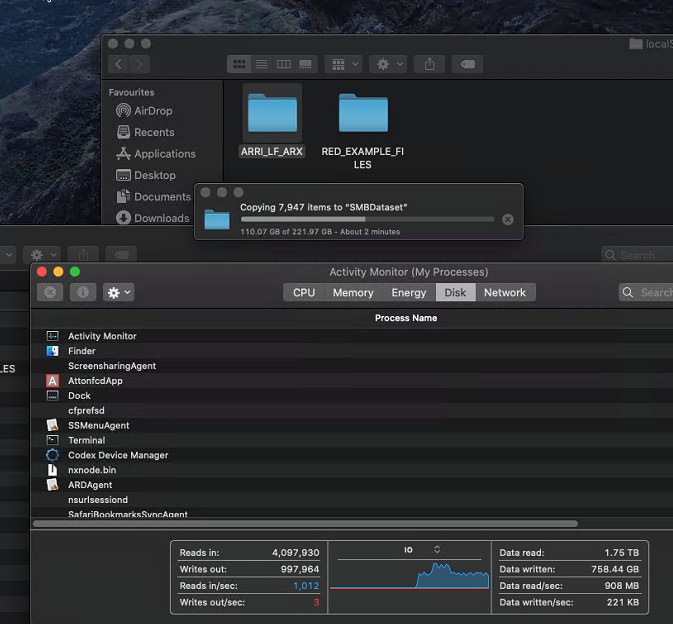Select cfprefsd process row
The height and width of the screenshot is (624, 673).
352,411
